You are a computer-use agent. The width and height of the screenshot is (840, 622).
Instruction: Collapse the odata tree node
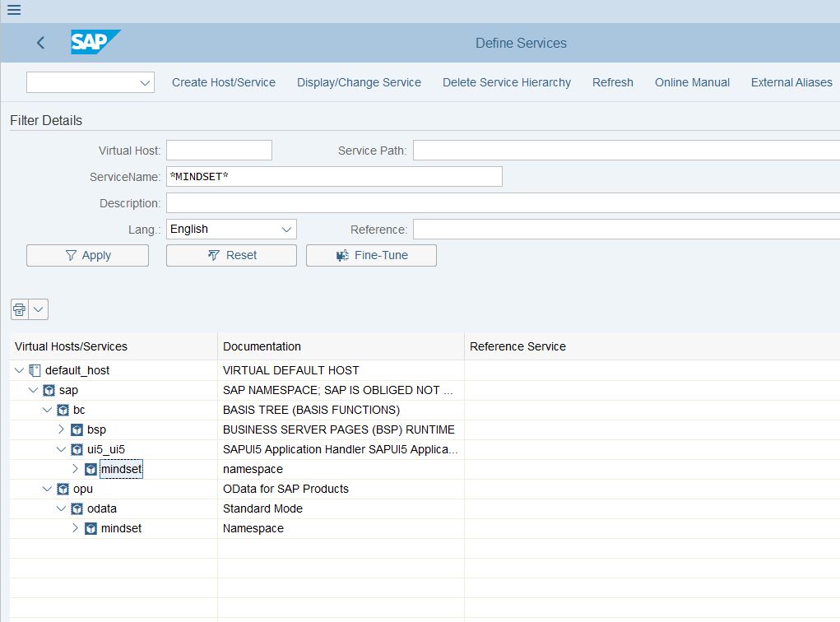coord(62,508)
